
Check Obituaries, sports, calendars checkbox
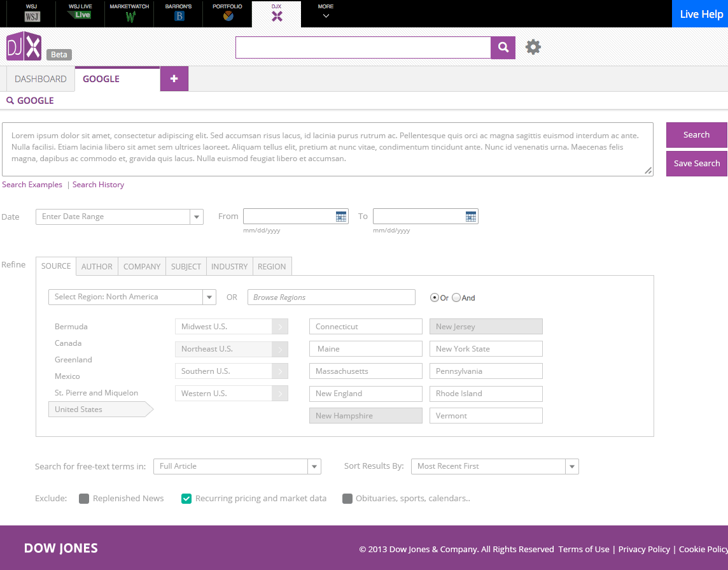[x=347, y=499]
